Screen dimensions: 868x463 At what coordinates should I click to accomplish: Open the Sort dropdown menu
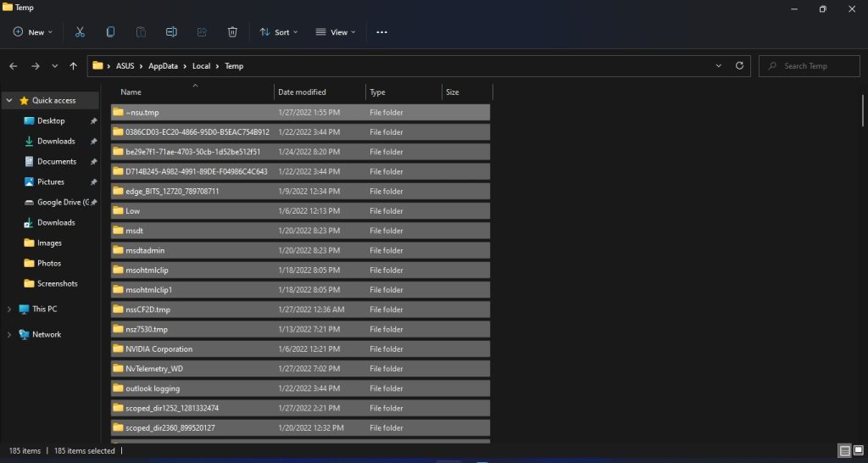tap(279, 32)
